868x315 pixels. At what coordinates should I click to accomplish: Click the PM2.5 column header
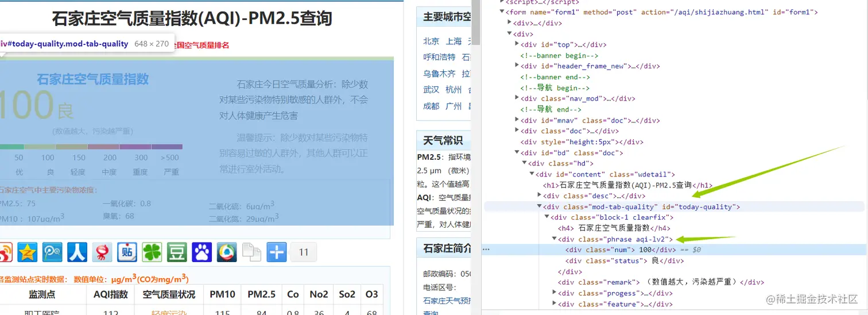coord(262,294)
